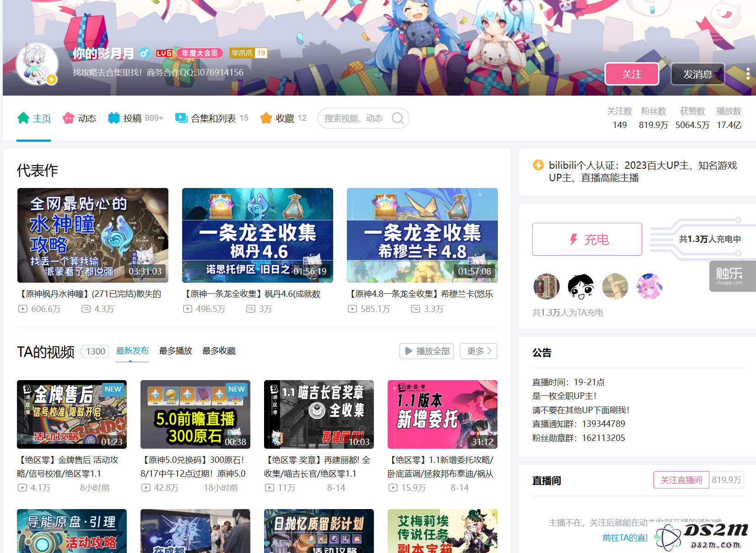Click the username 你的影月月
Image resolution: width=756 pixels, height=553 pixels.
coord(103,54)
